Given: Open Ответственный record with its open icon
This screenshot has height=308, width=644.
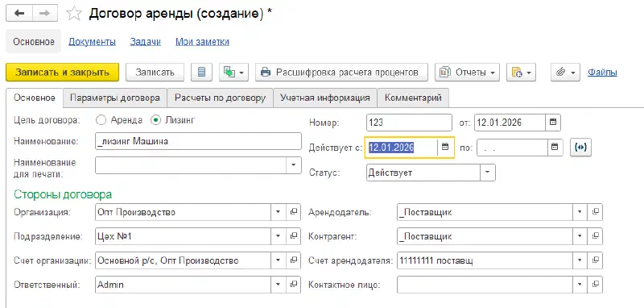Looking at the screenshot, I should [293, 285].
